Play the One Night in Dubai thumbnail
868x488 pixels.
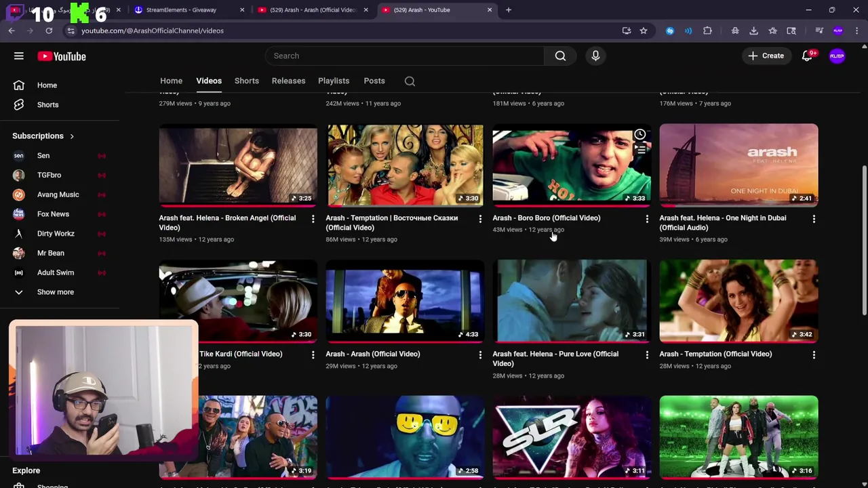(x=738, y=165)
